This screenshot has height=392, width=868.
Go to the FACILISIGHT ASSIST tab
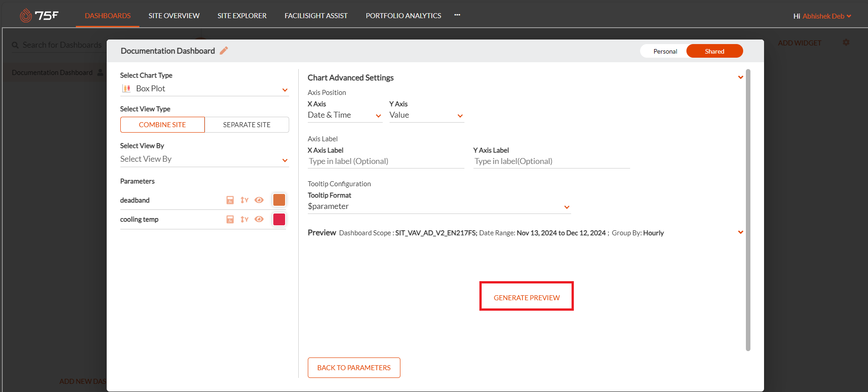click(316, 15)
